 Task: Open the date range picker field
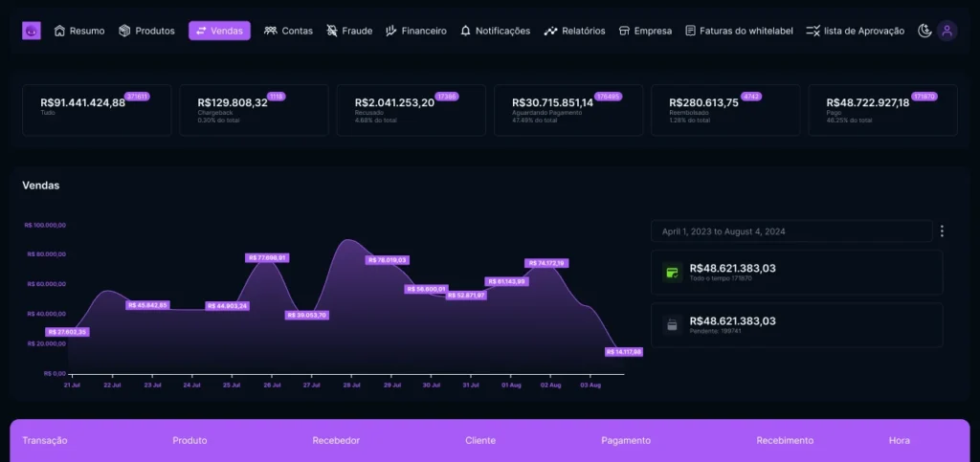pyautogui.click(x=791, y=231)
